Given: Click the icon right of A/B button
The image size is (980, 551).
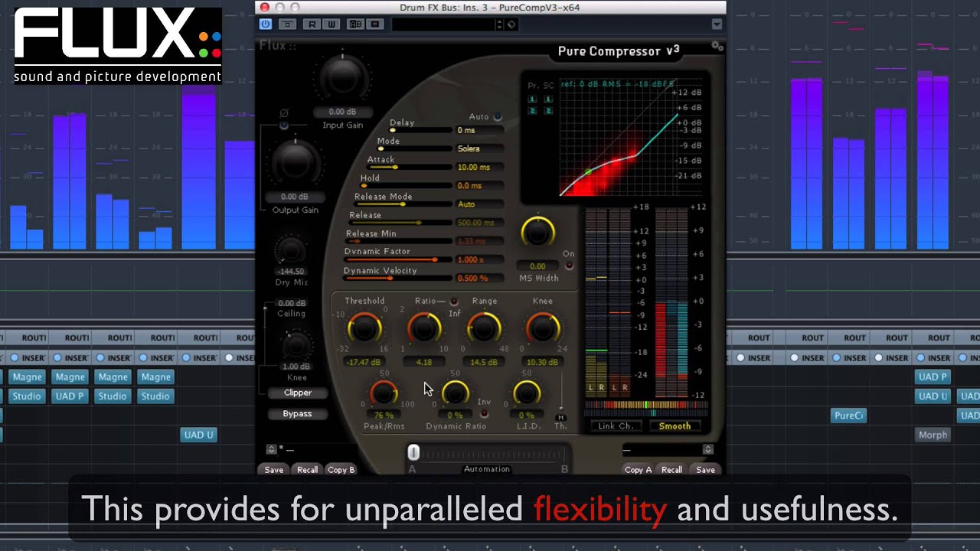Looking at the screenshot, I should click(374, 24).
